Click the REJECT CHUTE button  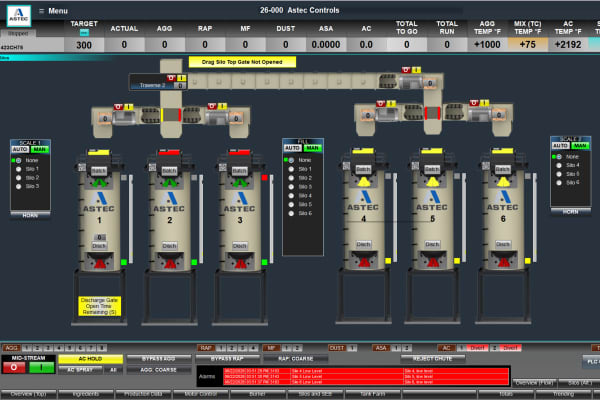[x=433, y=359]
